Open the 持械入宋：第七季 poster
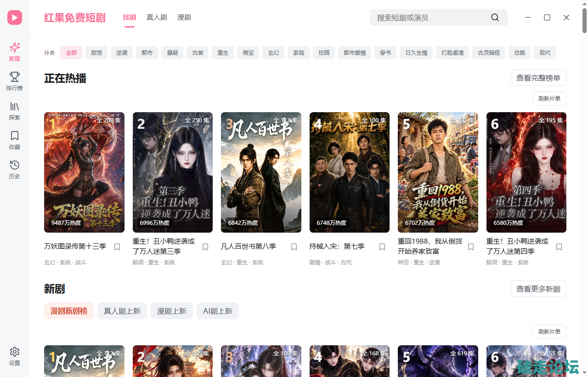 pos(350,172)
